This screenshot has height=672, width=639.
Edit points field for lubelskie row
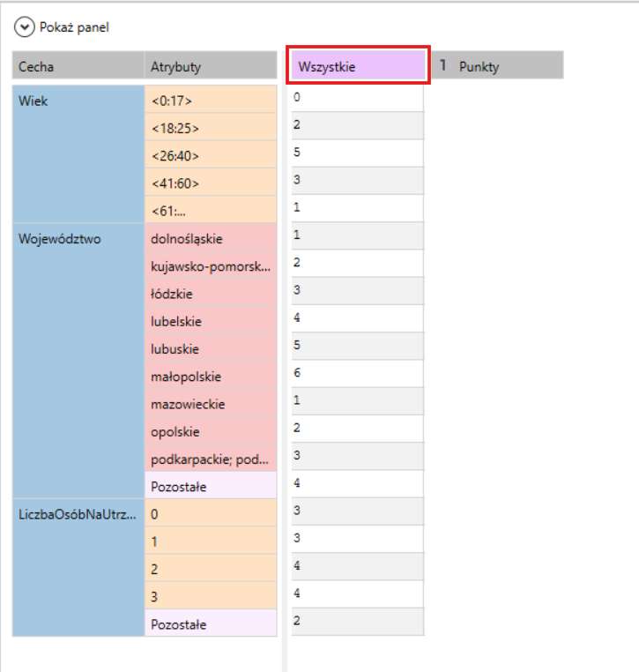click(x=358, y=318)
